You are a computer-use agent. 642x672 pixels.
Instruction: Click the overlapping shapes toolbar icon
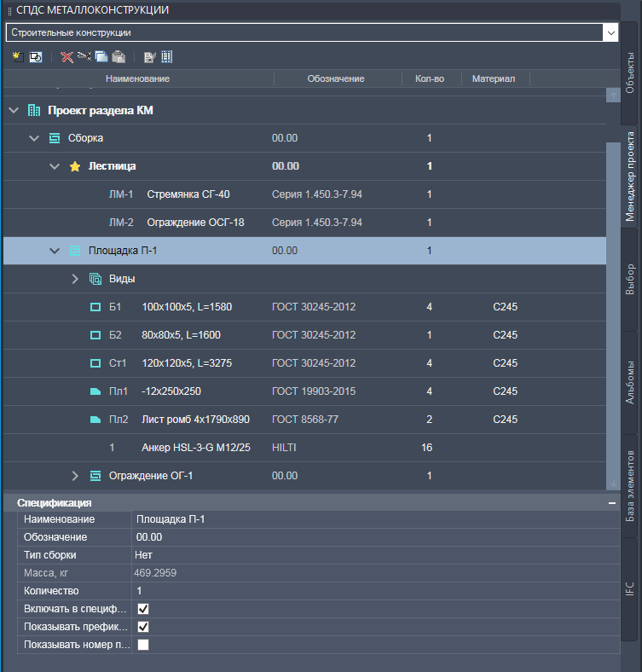click(x=36, y=57)
